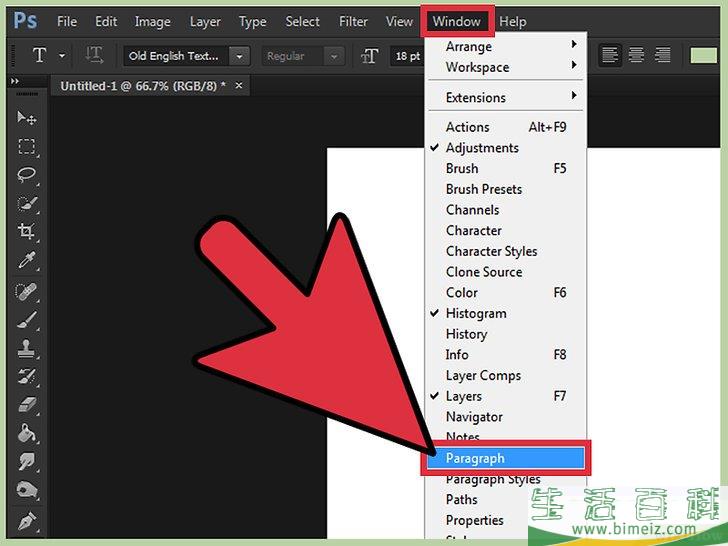Toggle the text orientation button

94,55
